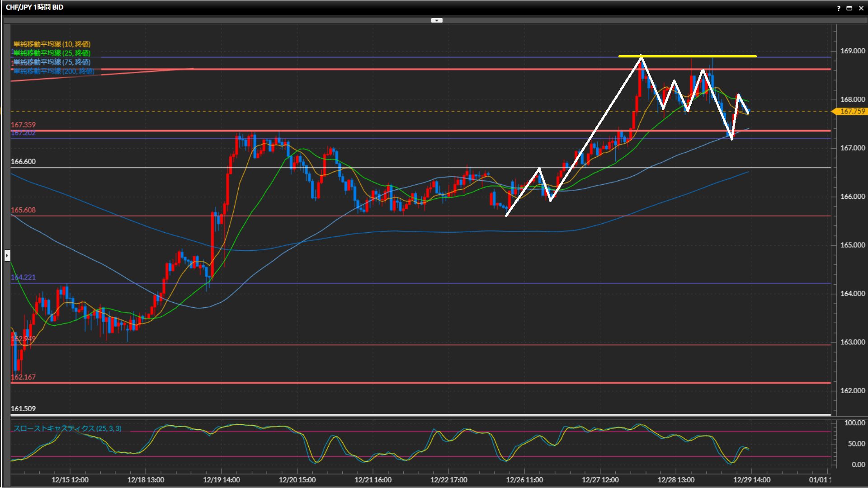868x488 pixels.
Task: Click the 12/26 11:00 time axis label
Action: pyautogui.click(x=524, y=479)
